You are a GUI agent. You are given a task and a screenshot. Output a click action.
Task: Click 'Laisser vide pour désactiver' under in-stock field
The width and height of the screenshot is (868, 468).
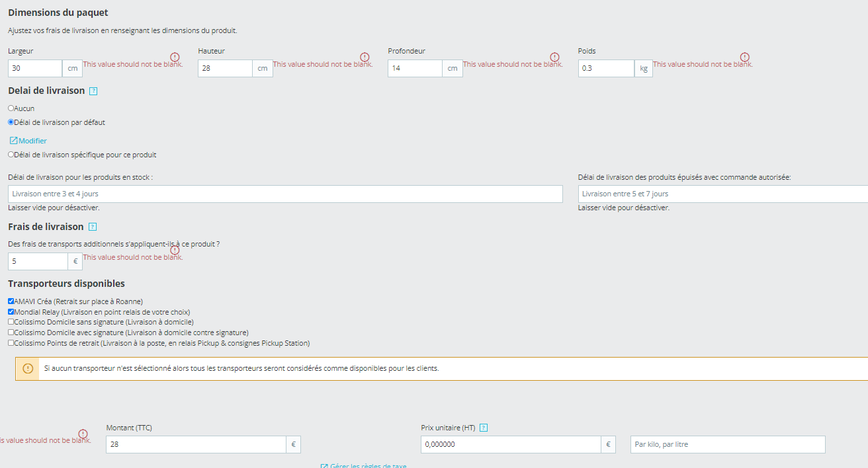pyautogui.click(x=54, y=208)
